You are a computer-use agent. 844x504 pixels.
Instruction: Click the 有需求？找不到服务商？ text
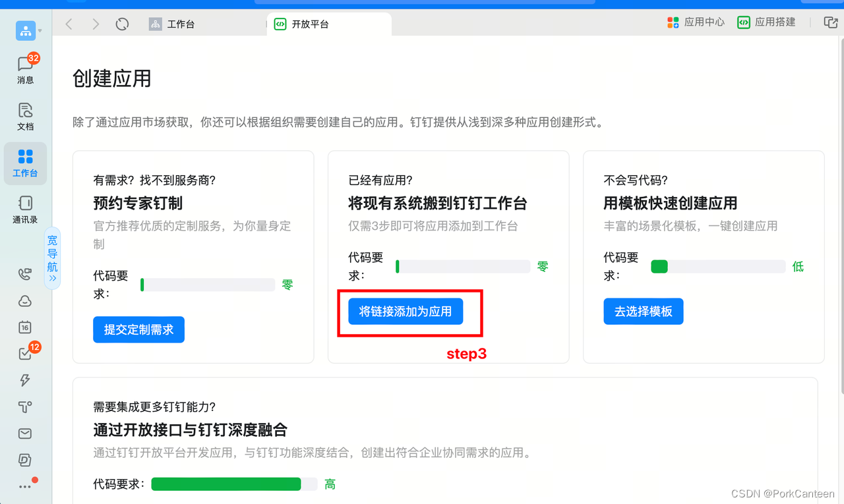(x=155, y=180)
